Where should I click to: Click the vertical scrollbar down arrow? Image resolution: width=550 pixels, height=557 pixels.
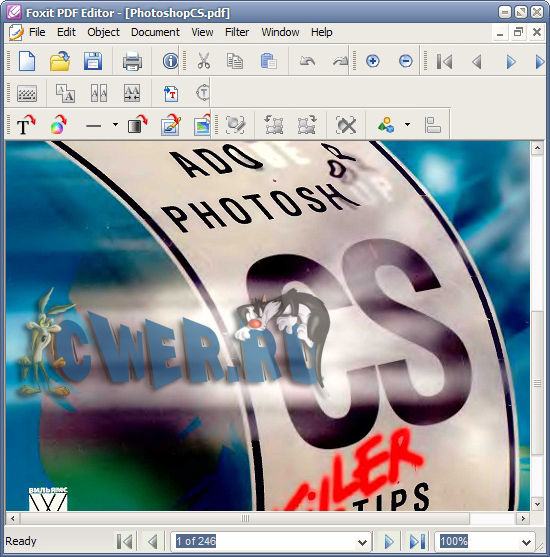[537, 504]
